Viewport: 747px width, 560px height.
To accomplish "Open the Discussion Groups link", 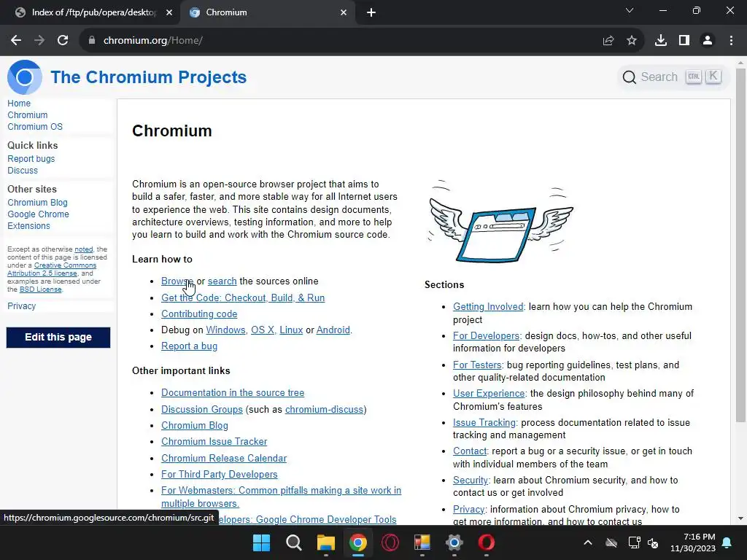I will point(202,410).
